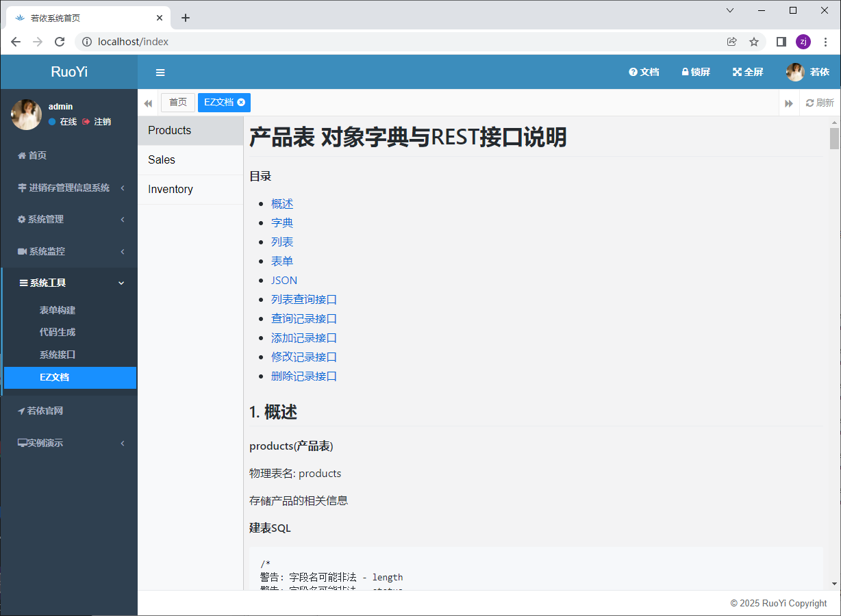Refresh the page using 刷新 button
The image size is (841, 616).
820,103
